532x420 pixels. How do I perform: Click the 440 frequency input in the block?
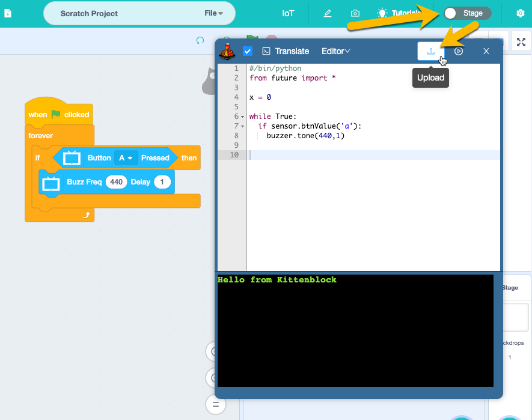coord(116,181)
